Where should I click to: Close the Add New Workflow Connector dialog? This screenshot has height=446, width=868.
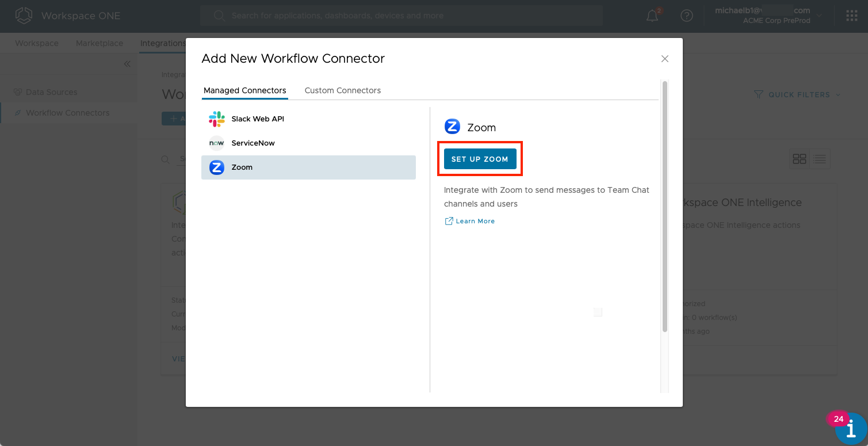[x=665, y=59]
